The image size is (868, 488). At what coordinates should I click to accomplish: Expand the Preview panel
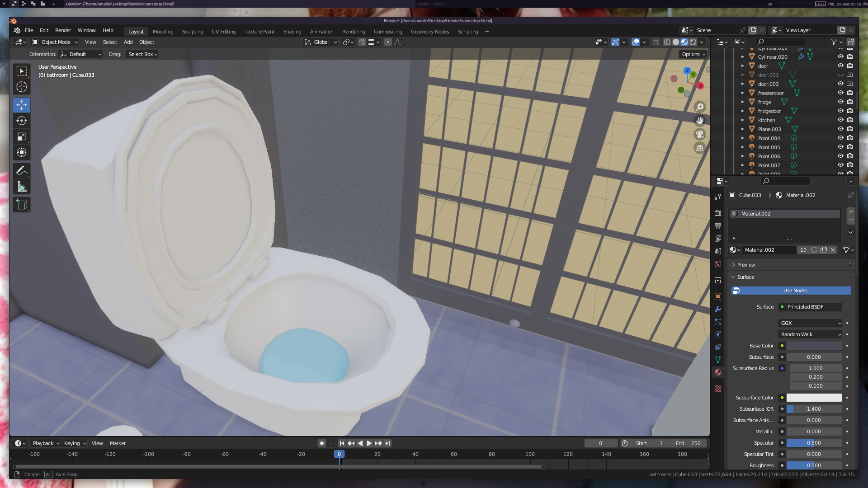[746, 265]
